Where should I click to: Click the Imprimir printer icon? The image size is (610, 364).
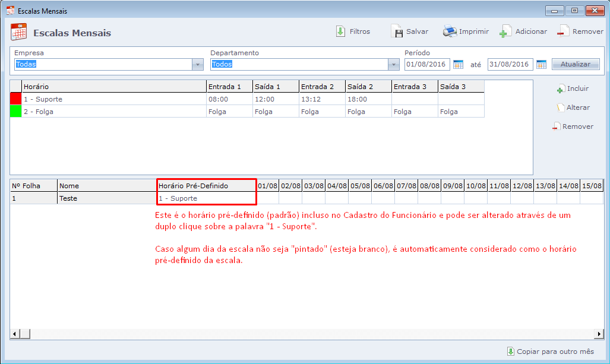[x=450, y=31]
